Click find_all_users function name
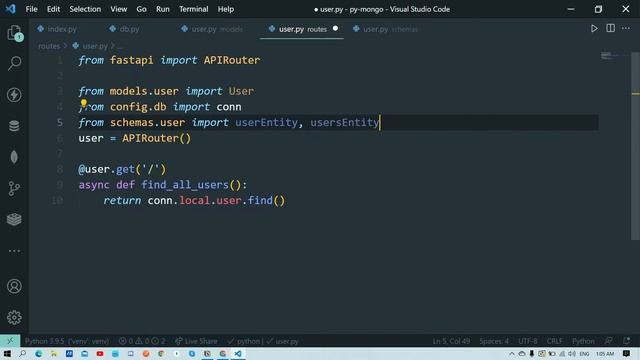 pyautogui.click(x=185, y=185)
